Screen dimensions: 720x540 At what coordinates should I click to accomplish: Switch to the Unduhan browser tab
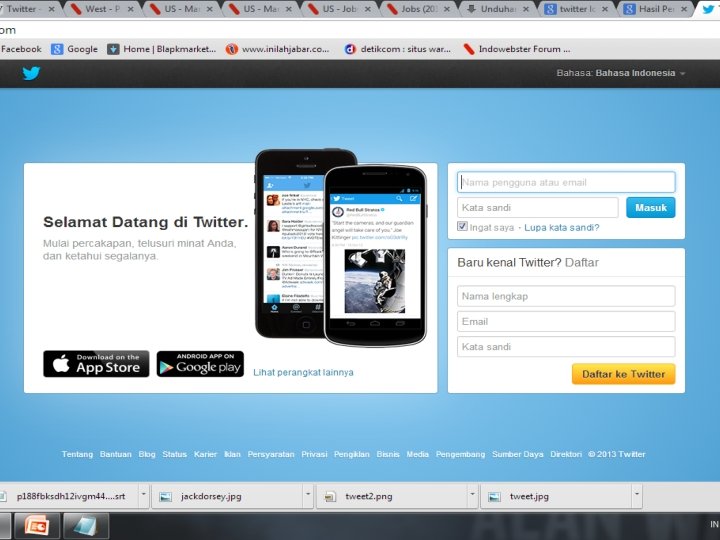498,9
